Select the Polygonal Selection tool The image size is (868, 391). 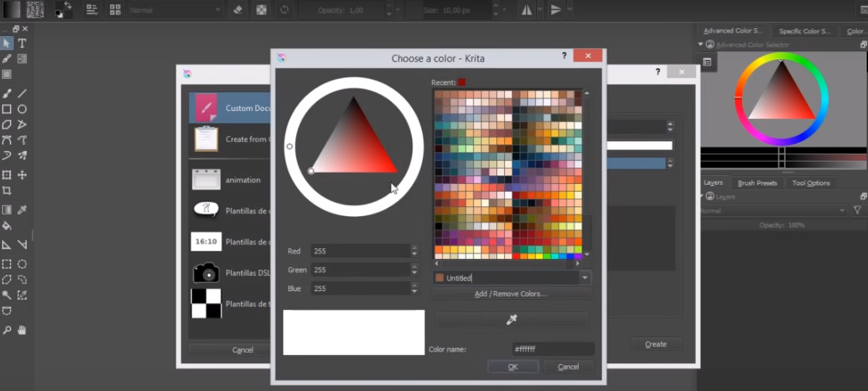click(7, 280)
